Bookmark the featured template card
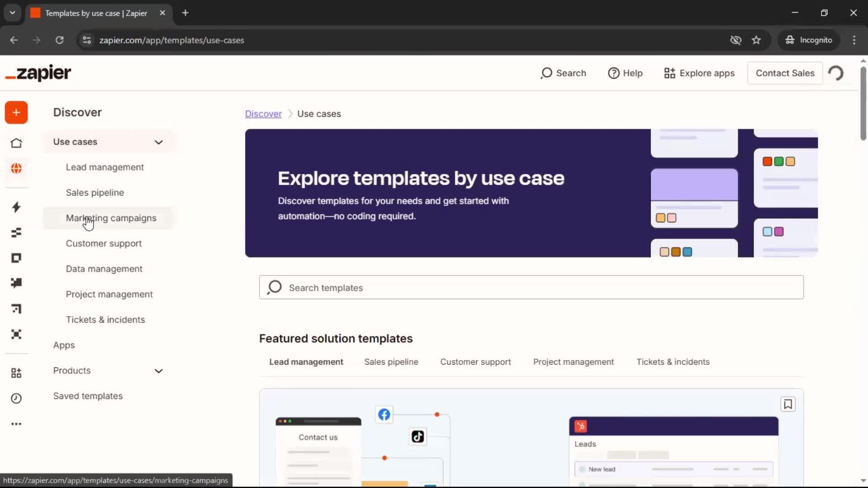 788,404
